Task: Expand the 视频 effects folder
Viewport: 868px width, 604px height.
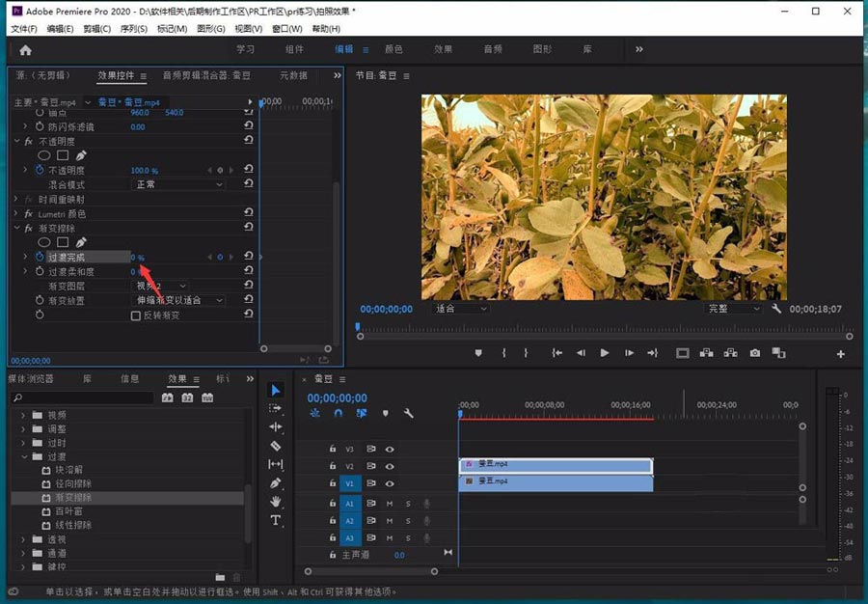Action: coord(23,415)
